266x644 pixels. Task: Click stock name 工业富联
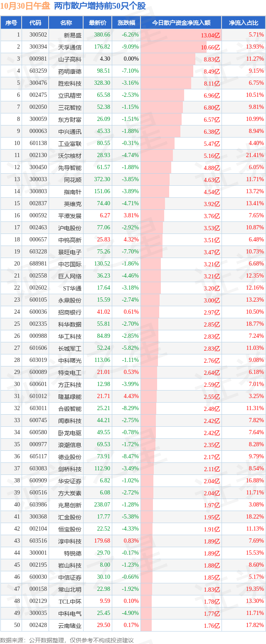[70, 144]
